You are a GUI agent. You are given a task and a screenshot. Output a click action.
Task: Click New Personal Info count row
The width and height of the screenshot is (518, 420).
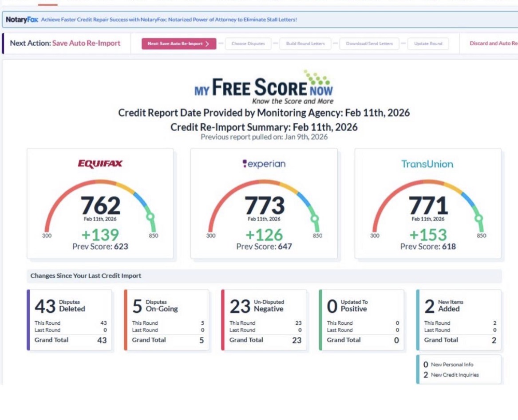(448, 365)
